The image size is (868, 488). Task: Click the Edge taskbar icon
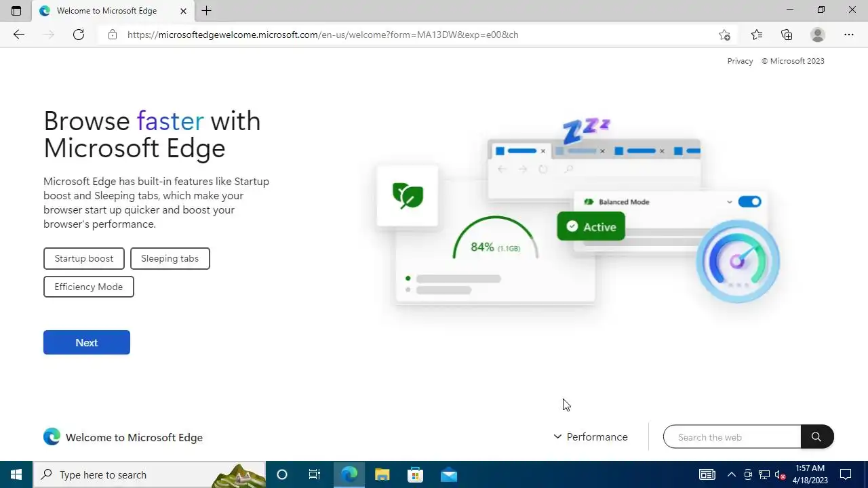pos(349,474)
